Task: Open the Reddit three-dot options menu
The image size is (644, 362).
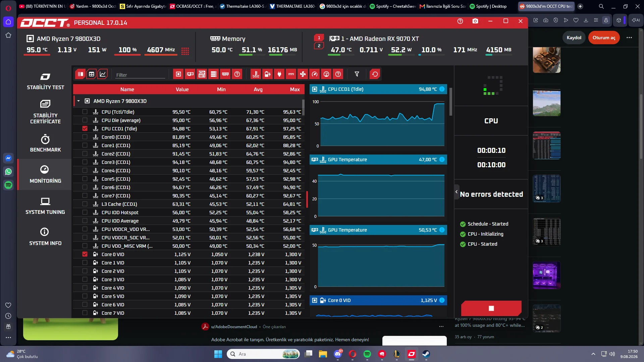Action: [x=629, y=38]
